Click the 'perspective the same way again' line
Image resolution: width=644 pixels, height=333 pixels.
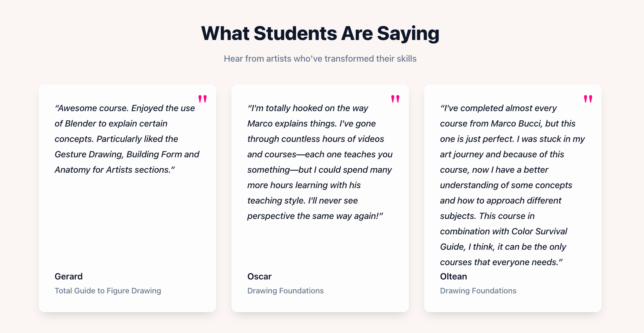(315, 216)
